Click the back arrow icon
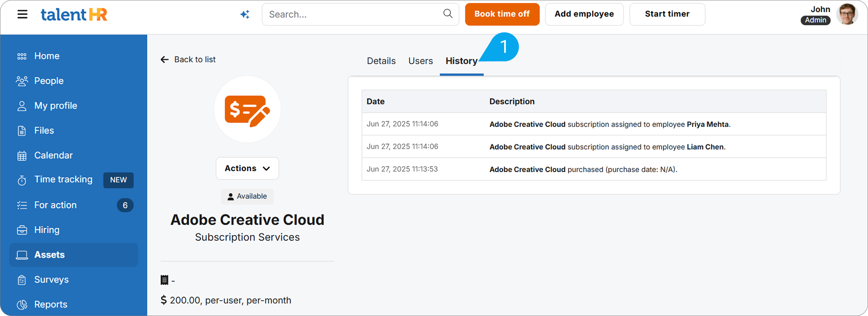 [164, 60]
